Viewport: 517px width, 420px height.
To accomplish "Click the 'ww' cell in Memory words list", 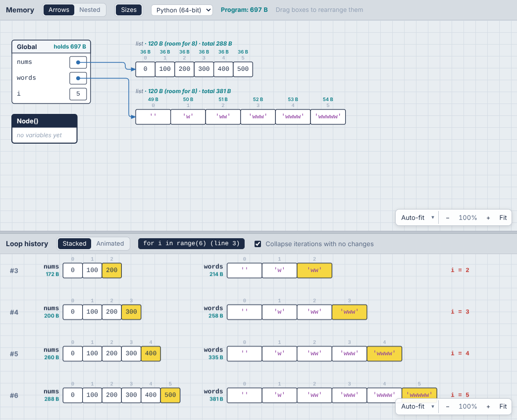I will (x=223, y=117).
